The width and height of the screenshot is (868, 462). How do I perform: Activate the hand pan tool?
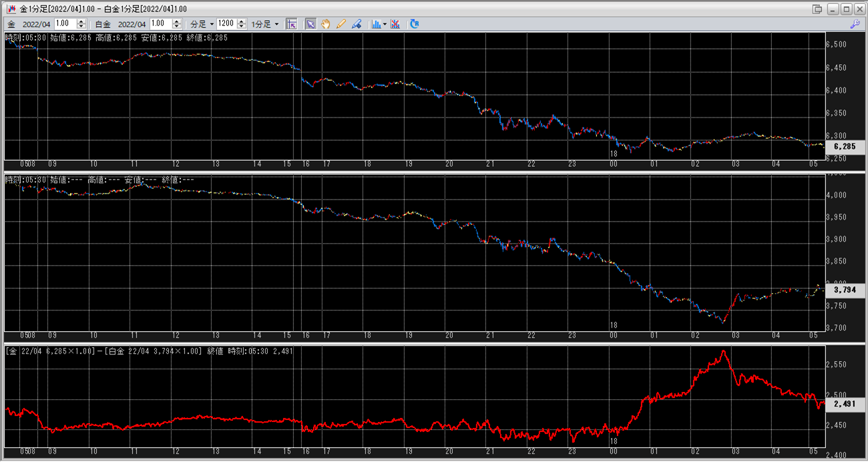coord(326,24)
